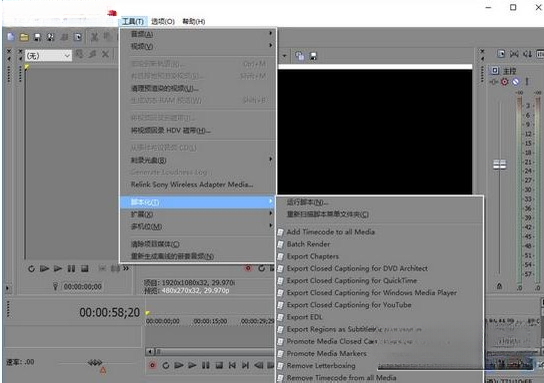Choose 清除项目媒体(C) menu item
This screenshot has width=544, height=383.
(197, 244)
